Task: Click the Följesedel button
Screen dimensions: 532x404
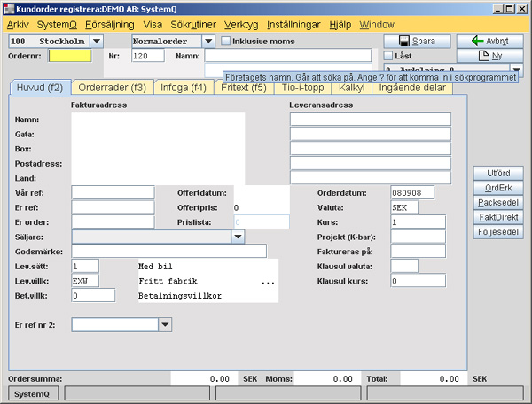Action: (498, 232)
